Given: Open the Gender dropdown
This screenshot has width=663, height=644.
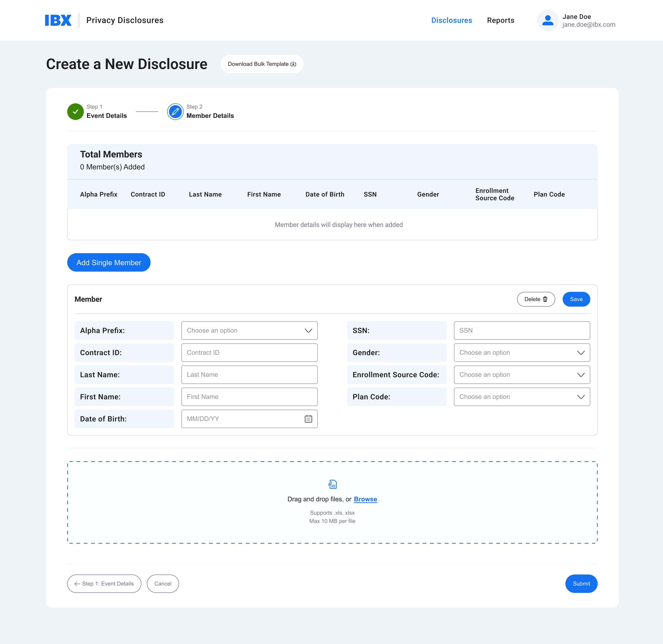Looking at the screenshot, I should tap(522, 352).
